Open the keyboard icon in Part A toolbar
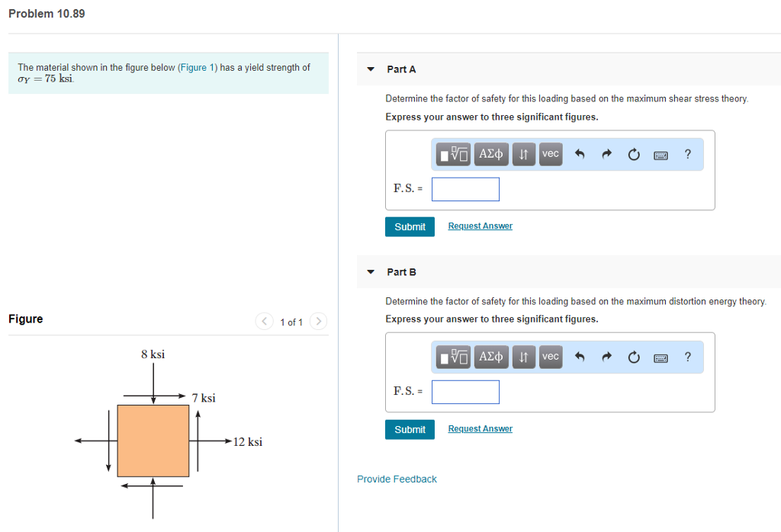781x532 pixels. click(x=660, y=154)
